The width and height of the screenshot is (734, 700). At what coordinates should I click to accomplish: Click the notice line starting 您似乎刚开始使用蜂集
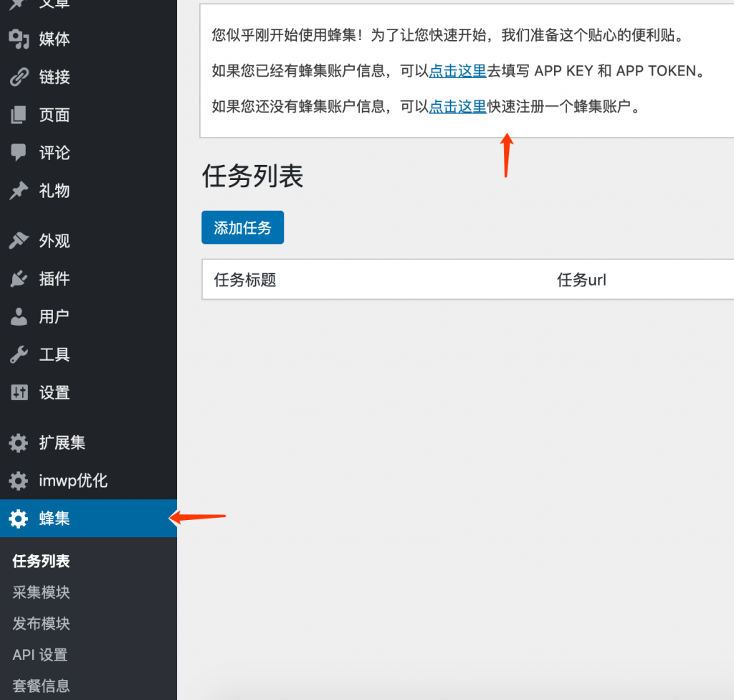click(x=448, y=35)
